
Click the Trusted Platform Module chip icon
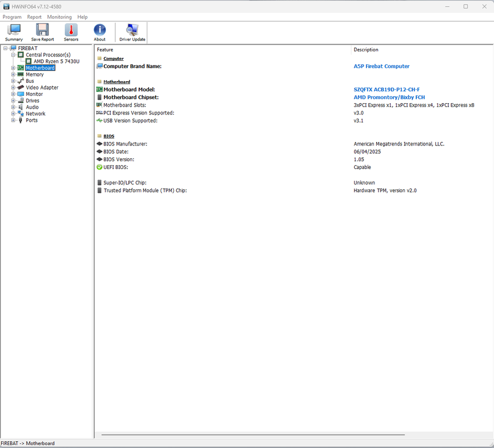(x=99, y=190)
